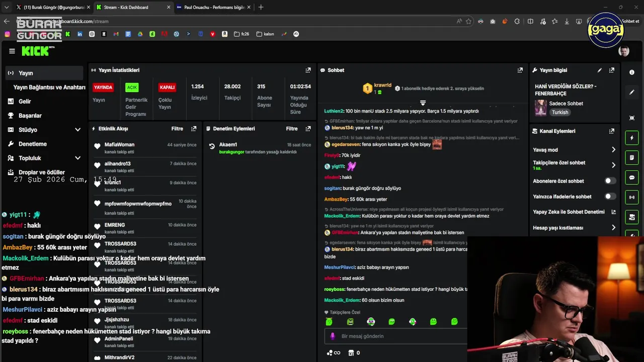This screenshot has width=644, height=362.
Task: Select Yayın in the sidebar
Action: coord(44,73)
